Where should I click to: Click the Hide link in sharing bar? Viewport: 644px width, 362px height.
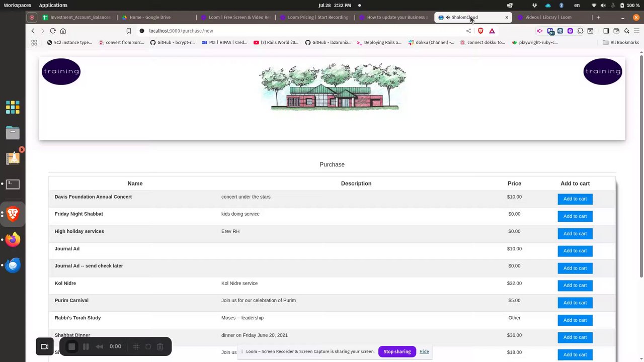(424, 351)
